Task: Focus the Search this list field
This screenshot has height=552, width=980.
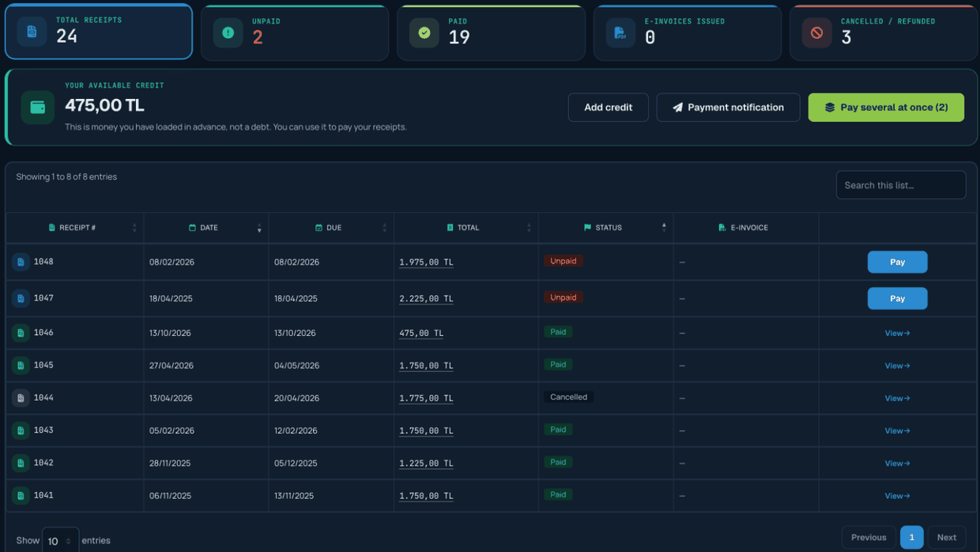Action: (901, 185)
